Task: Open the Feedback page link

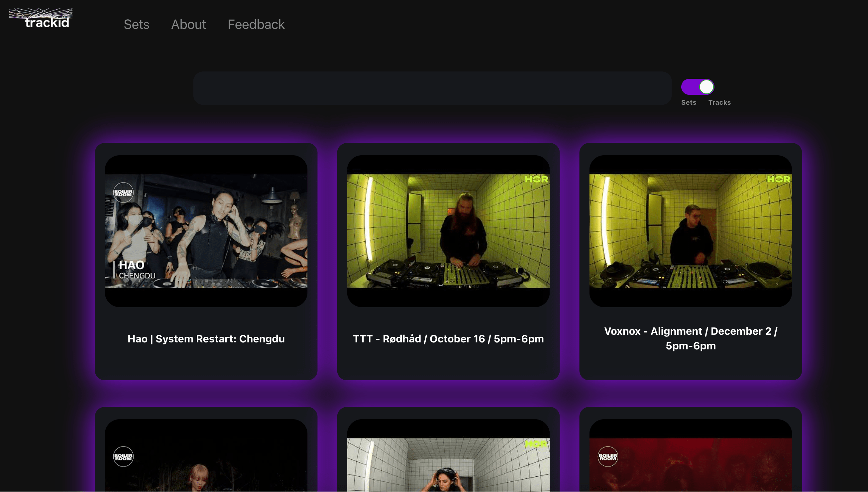Action: coord(256,24)
